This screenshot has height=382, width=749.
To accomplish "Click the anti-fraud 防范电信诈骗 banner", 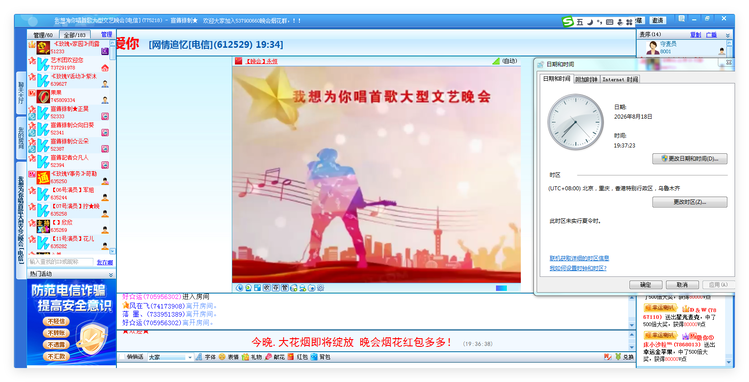I will coord(71,323).
